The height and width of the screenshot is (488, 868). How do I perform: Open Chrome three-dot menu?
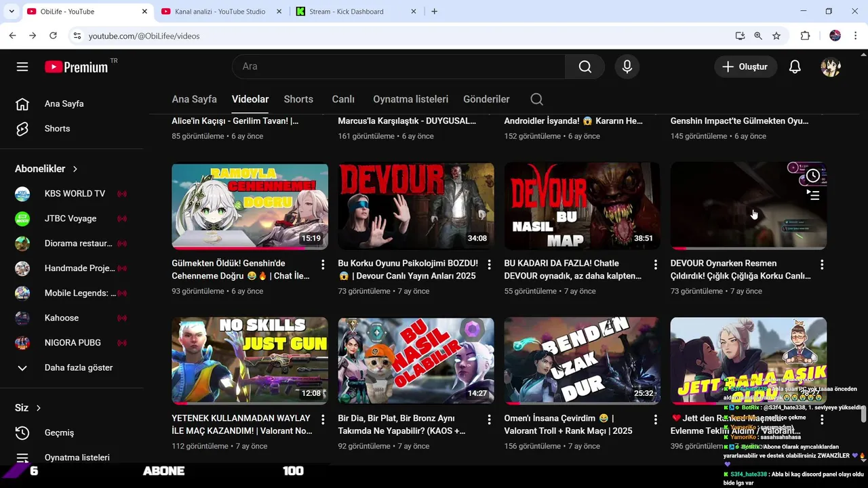[x=855, y=36]
